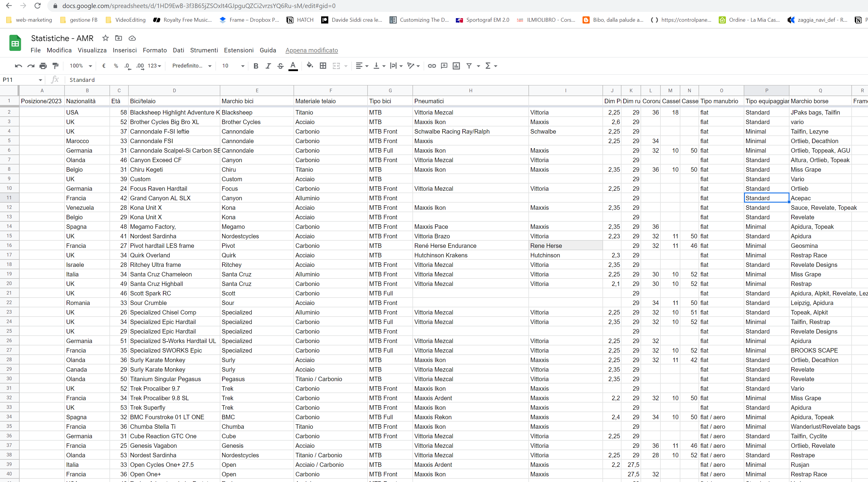868x482 pixels.
Task: Open the Dati menu
Action: (179, 50)
